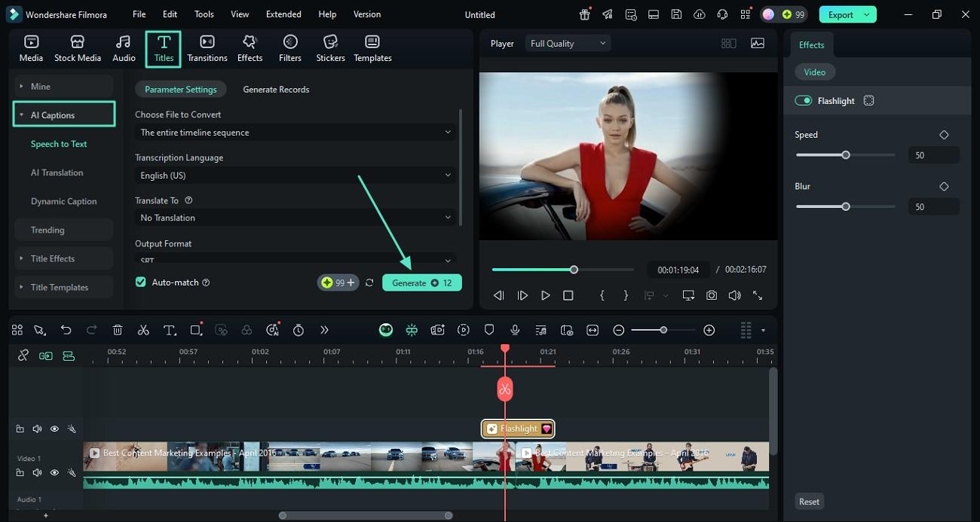Screen dimensions: 980x522
Task: Click the refresh credits icon
Action: [x=369, y=283]
